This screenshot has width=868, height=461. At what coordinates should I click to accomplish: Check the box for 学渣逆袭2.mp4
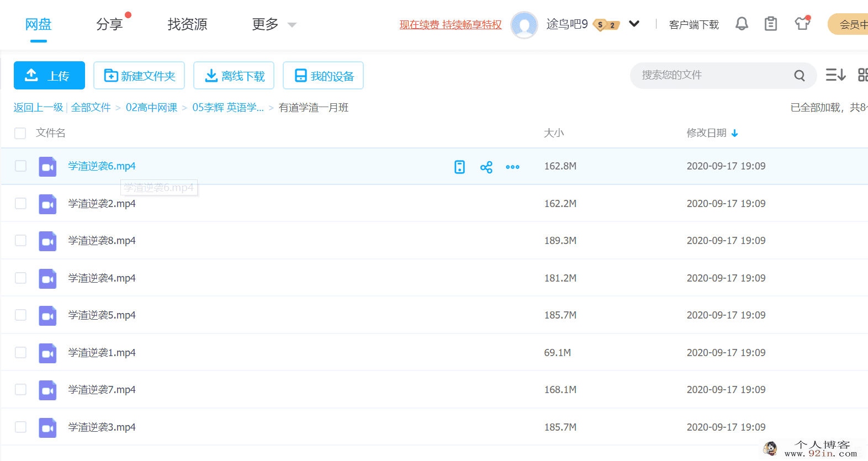(x=20, y=203)
